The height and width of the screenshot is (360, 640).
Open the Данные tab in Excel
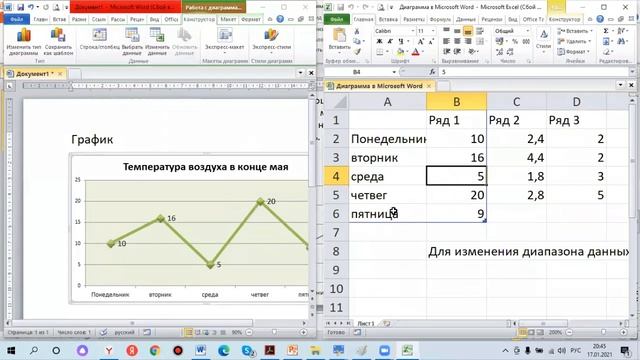(x=466, y=19)
